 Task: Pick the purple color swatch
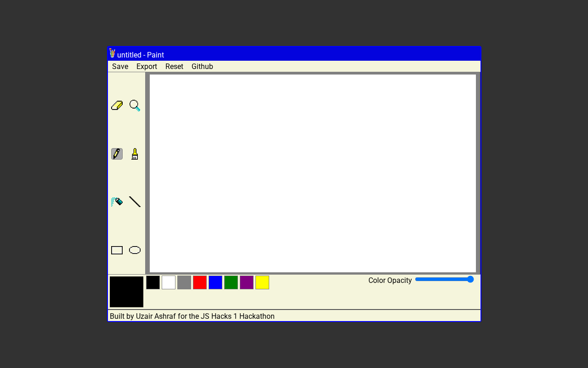tap(247, 282)
